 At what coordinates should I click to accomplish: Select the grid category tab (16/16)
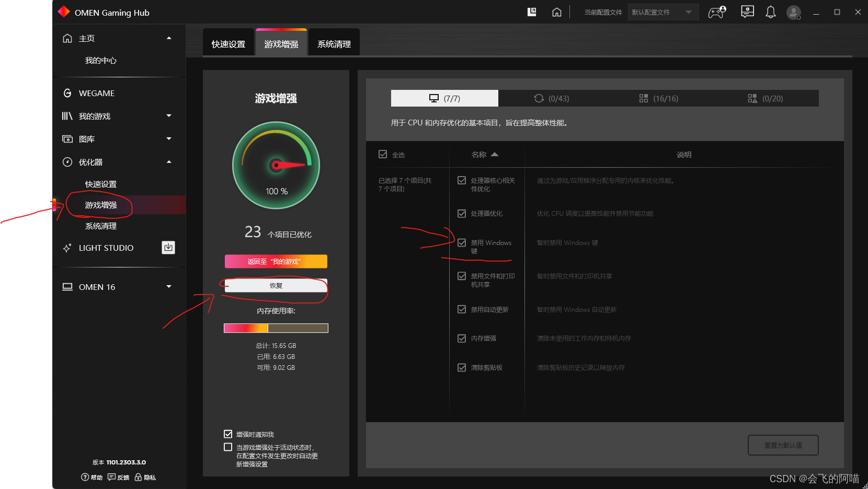[658, 98]
